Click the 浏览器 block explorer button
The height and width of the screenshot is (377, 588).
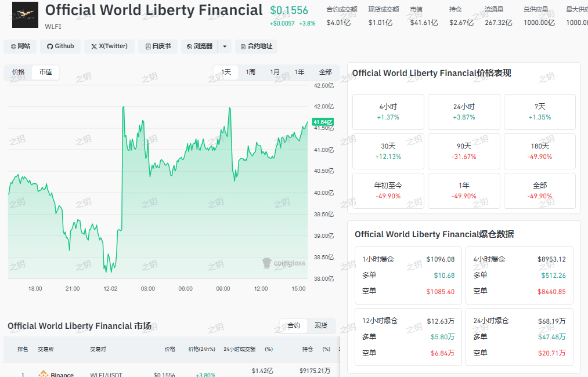pos(199,46)
